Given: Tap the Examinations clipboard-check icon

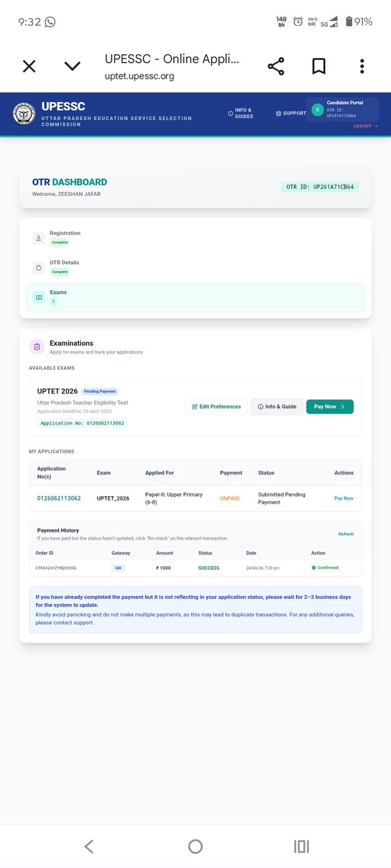Looking at the screenshot, I should click(37, 347).
